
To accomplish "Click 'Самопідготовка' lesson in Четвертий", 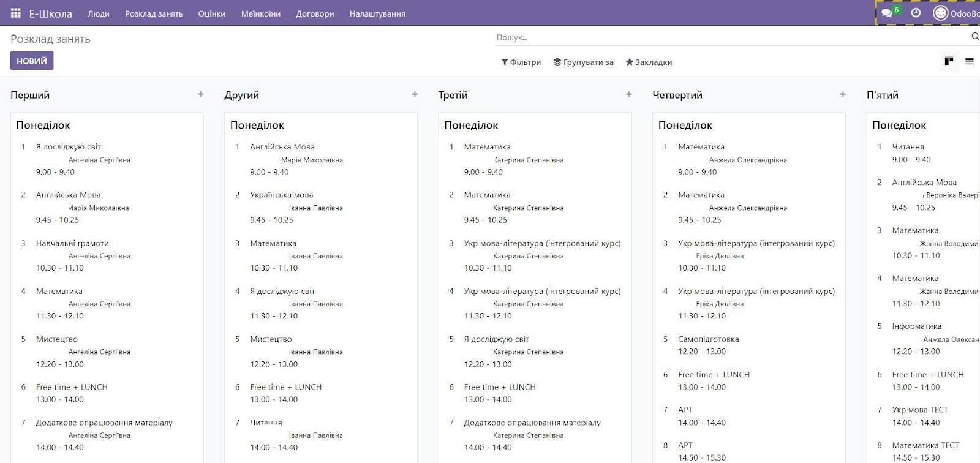I will tap(708, 339).
